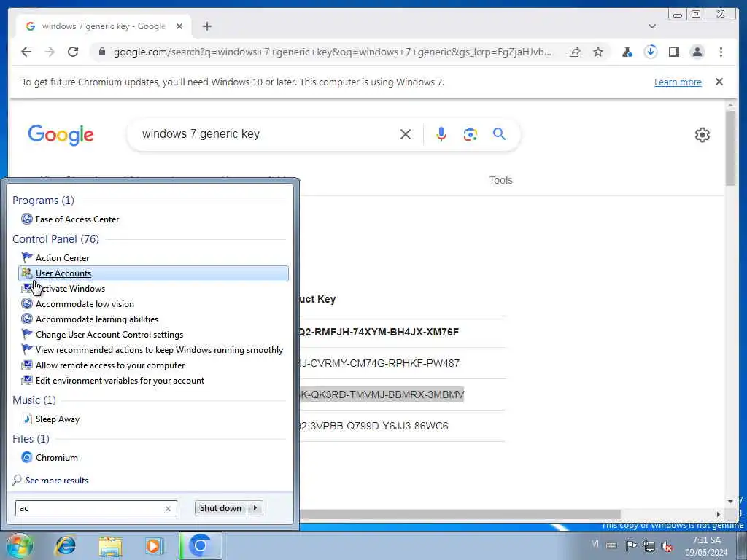Open Windows Media Player from taskbar
Image resolution: width=747 pixels, height=560 pixels.
tap(154, 545)
